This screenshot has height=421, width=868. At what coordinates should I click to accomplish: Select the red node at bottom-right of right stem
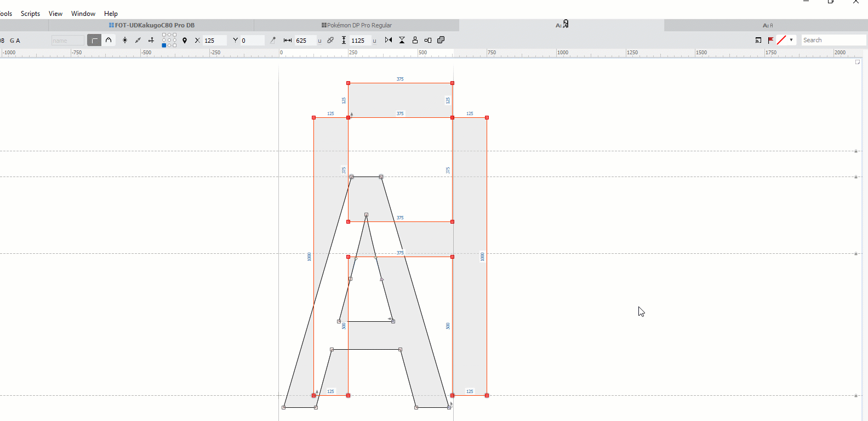click(x=487, y=395)
